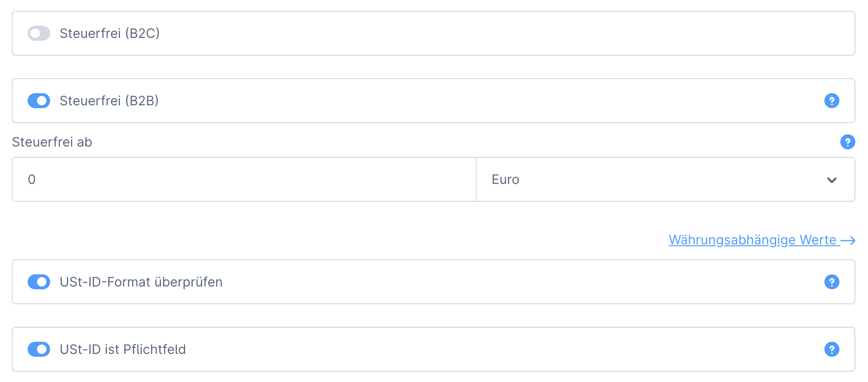Click the "USt-ID ist Pflichtfeld" label text
Screen dimensions: 868x382
[123, 349]
